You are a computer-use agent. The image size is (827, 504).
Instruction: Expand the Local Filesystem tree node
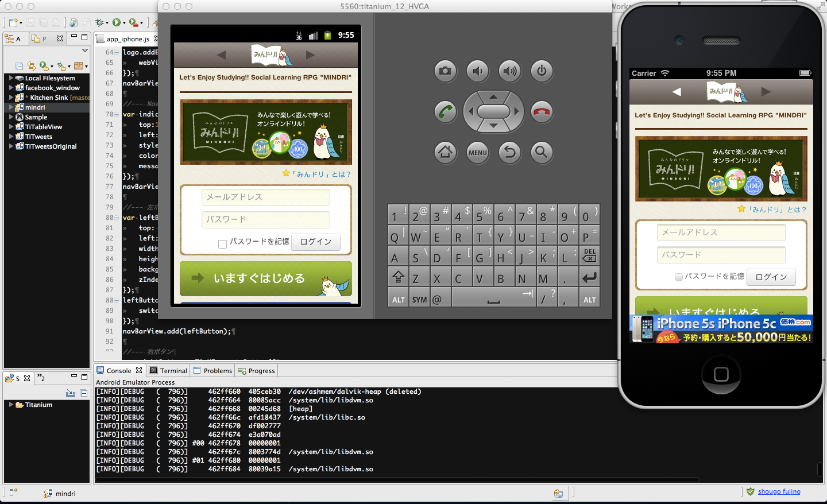[11, 78]
